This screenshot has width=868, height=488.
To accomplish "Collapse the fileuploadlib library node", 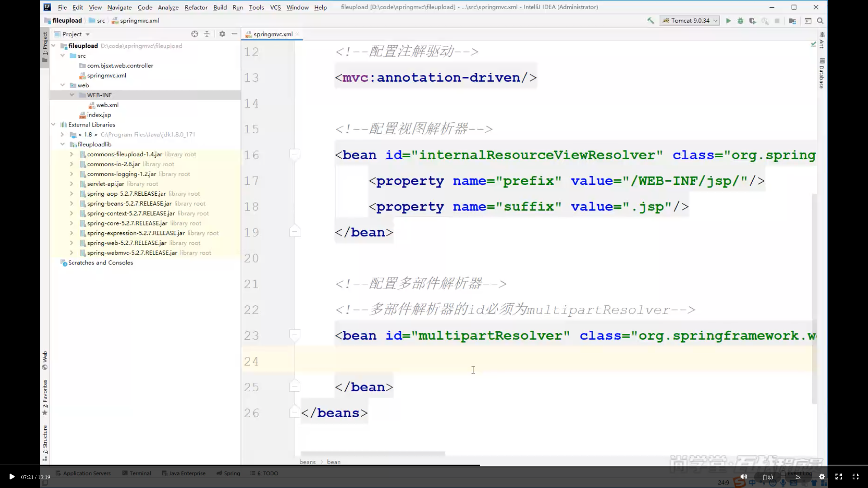I will [63, 144].
